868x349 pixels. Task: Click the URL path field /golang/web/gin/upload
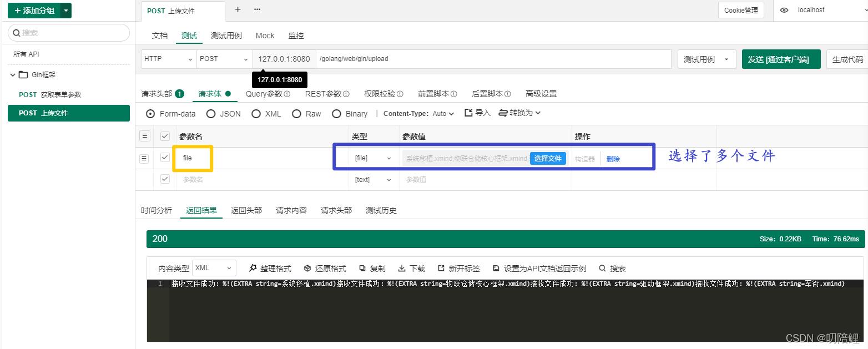(493, 59)
